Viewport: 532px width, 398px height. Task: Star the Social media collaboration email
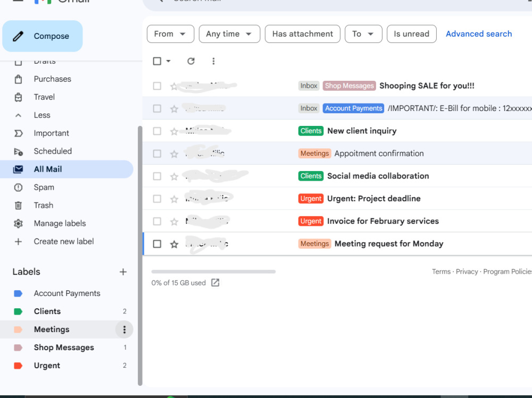click(174, 176)
